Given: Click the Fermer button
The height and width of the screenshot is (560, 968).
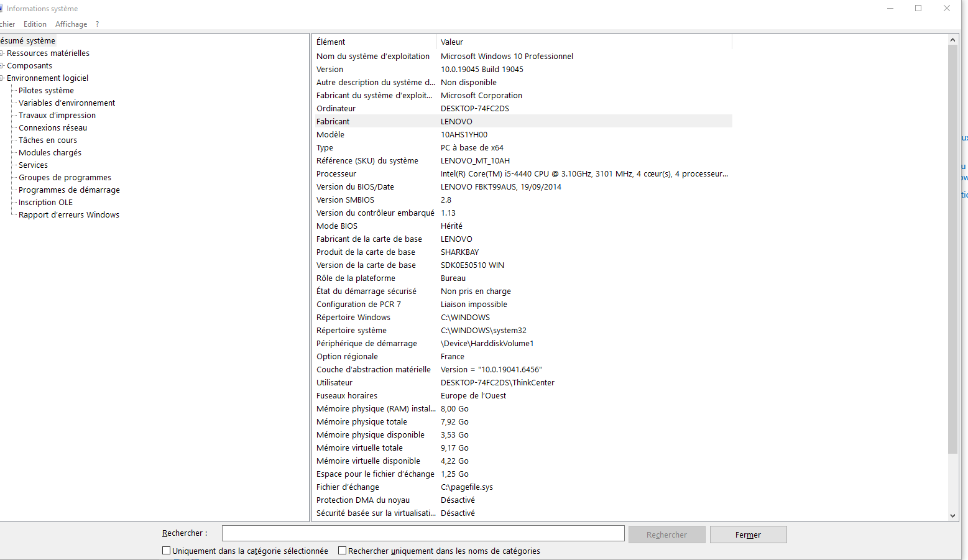Looking at the screenshot, I should [x=748, y=535].
